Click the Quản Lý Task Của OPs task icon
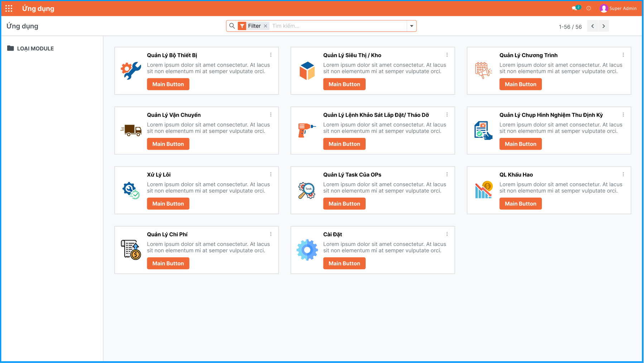644x363 pixels. [x=307, y=189]
